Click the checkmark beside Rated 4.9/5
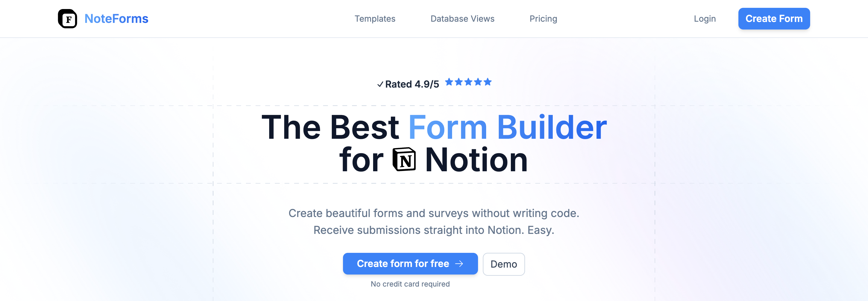This screenshot has width=868, height=301. (380, 84)
